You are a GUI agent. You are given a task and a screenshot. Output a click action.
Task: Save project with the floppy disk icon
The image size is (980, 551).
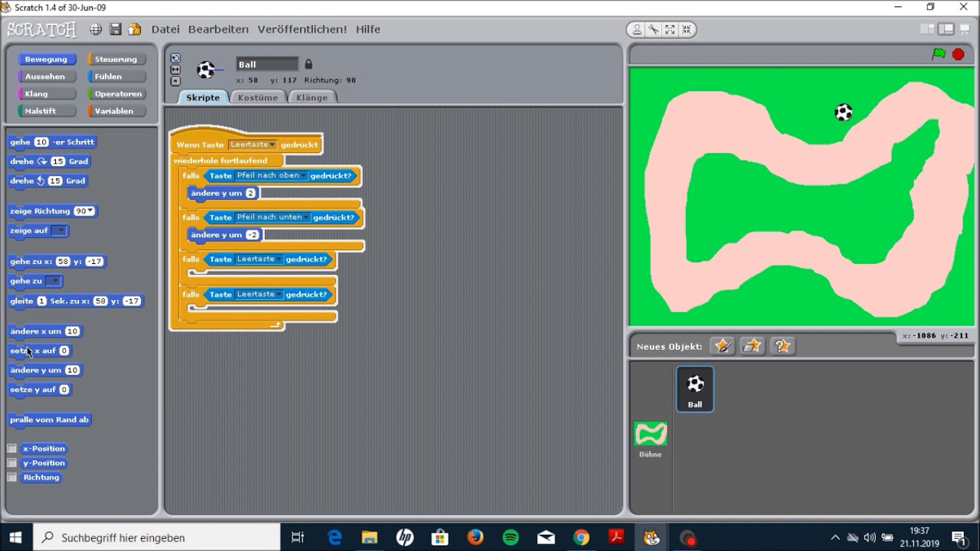pyautogui.click(x=116, y=29)
